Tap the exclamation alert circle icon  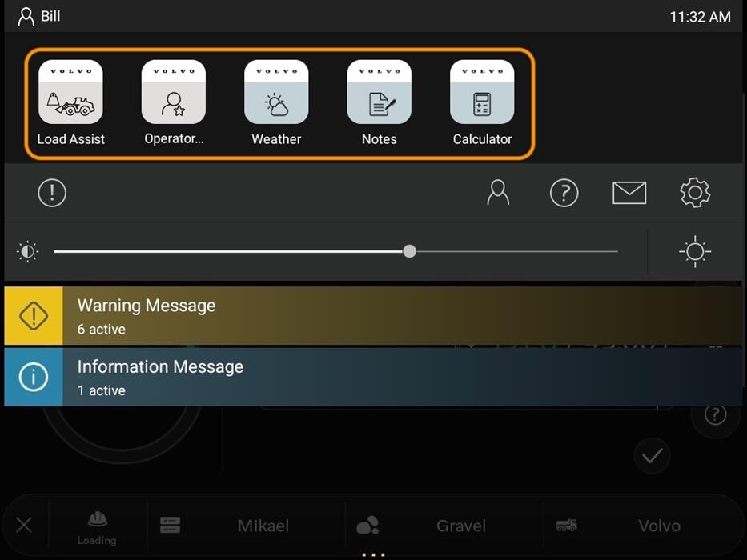click(52, 193)
